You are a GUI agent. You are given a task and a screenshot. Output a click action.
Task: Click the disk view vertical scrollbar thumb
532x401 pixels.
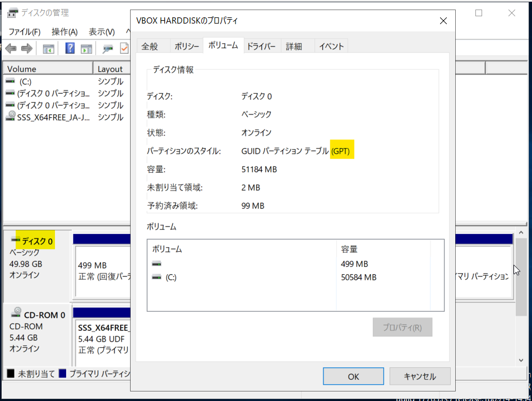point(521,276)
